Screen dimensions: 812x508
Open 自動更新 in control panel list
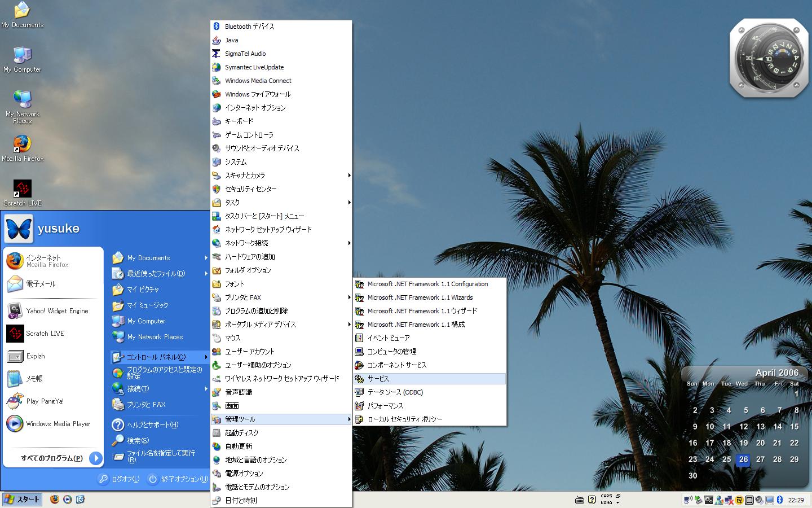pyautogui.click(x=281, y=446)
